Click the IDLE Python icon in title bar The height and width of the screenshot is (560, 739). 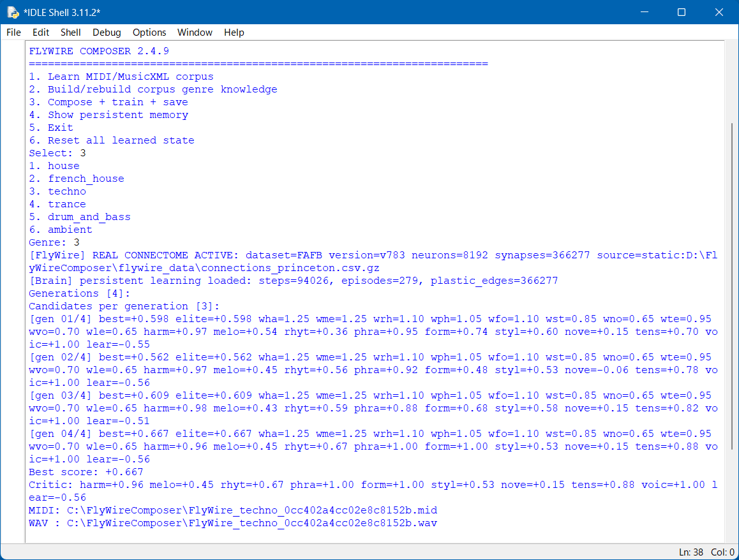point(13,12)
